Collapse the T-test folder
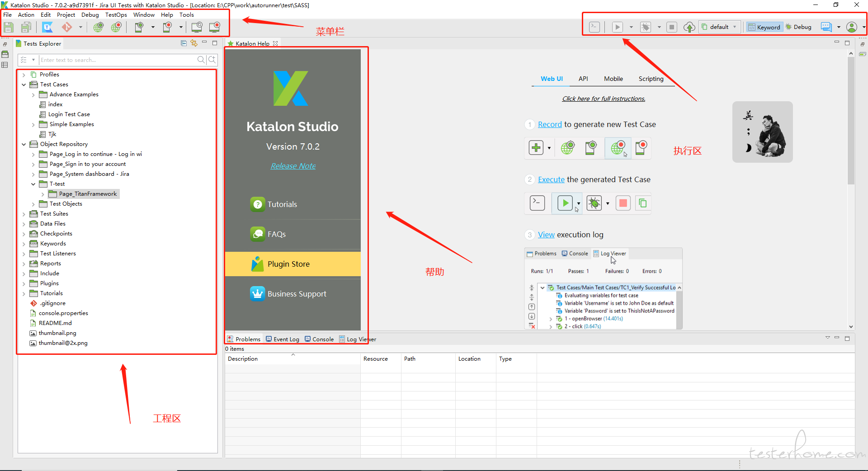Image resolution: width=868 pixels, height=471 pixels. pos(33,184)
